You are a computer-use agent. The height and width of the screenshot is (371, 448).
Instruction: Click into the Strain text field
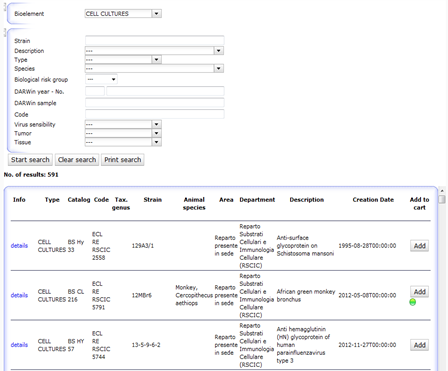(x=154, y=40)
